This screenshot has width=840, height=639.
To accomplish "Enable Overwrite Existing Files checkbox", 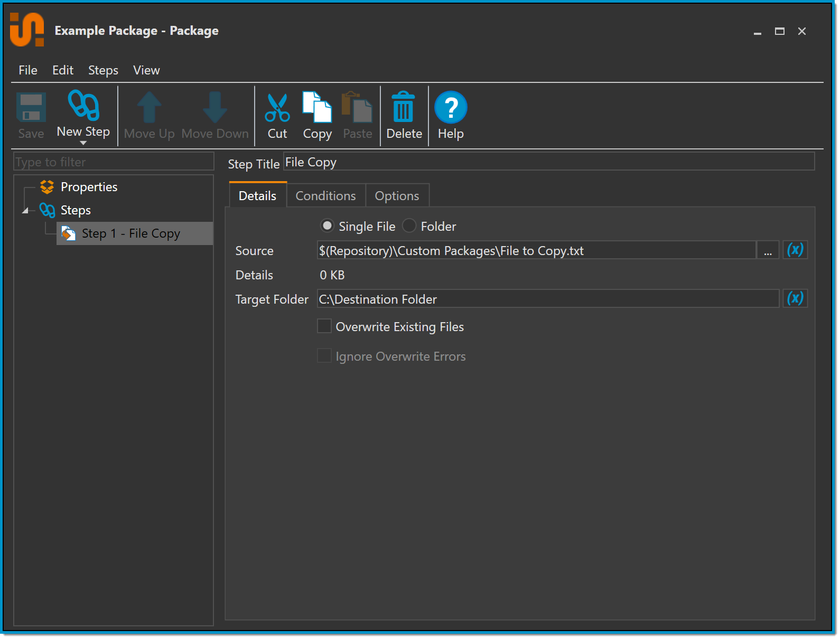I will pyautogui.click(x=324, y=326).
